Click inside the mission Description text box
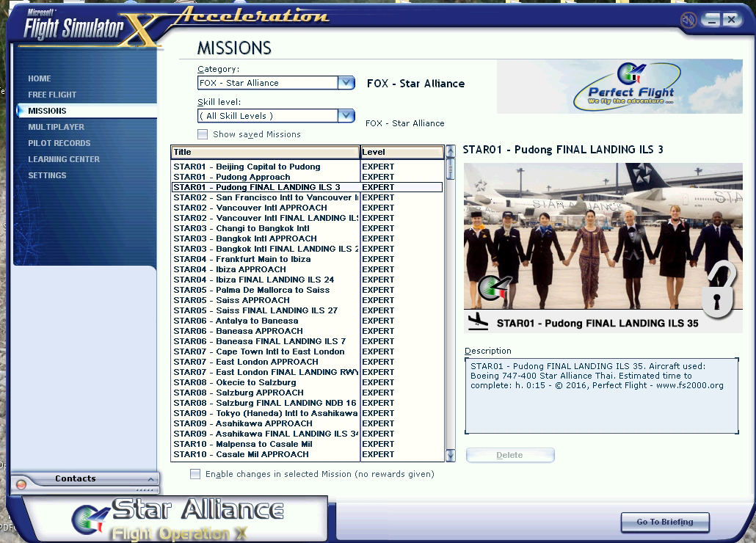Viewport: 756px width, 543px height. [x=602, y=396]
